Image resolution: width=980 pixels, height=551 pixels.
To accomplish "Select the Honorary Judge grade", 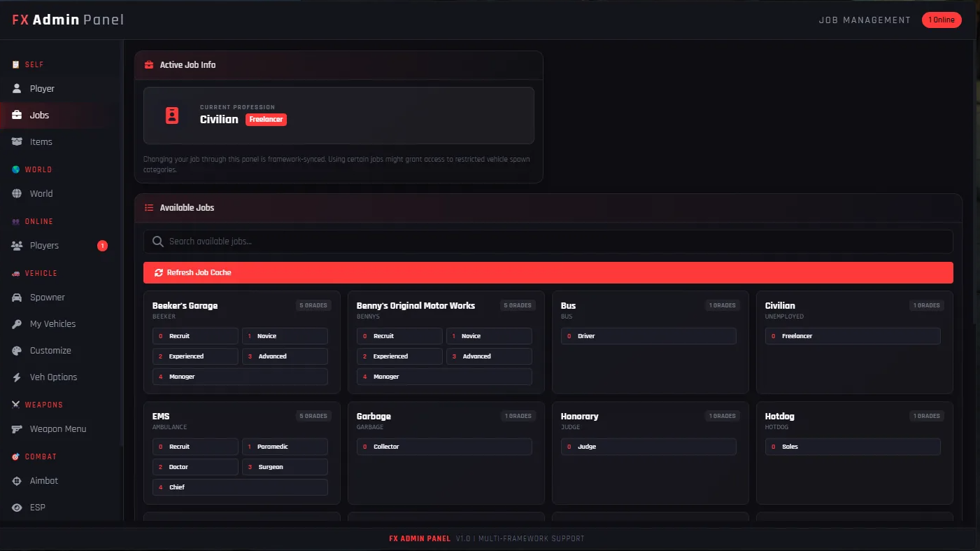I will point(648,447).
